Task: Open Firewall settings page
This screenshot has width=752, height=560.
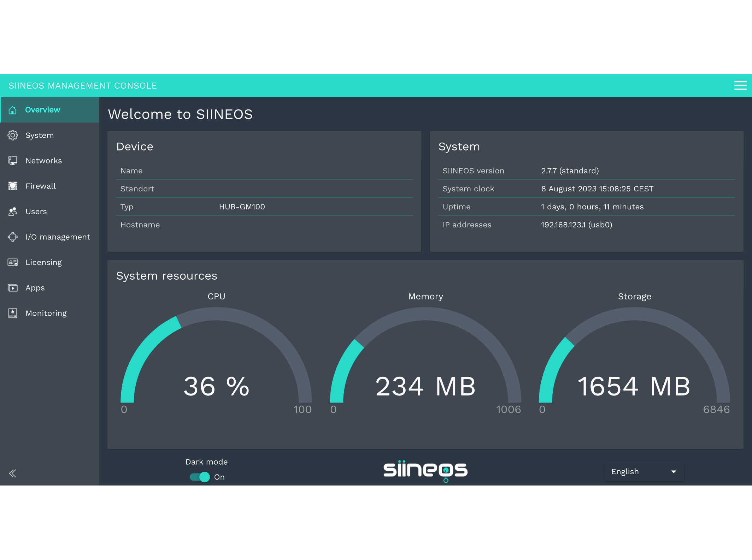Action: point(50,186)
